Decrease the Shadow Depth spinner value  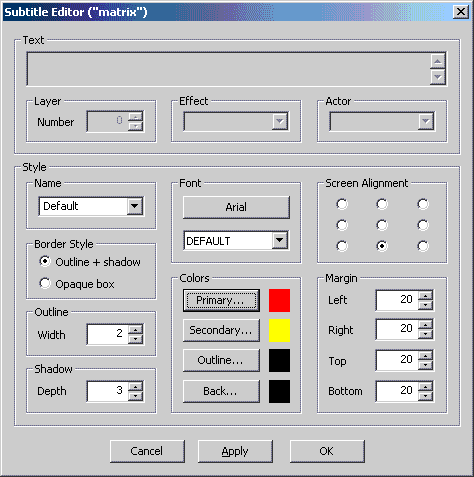[135, 396]
